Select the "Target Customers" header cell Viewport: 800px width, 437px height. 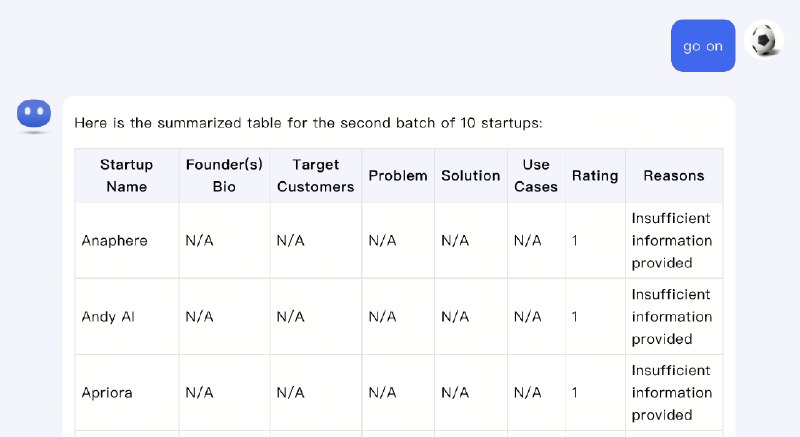(x=316, y=176)
